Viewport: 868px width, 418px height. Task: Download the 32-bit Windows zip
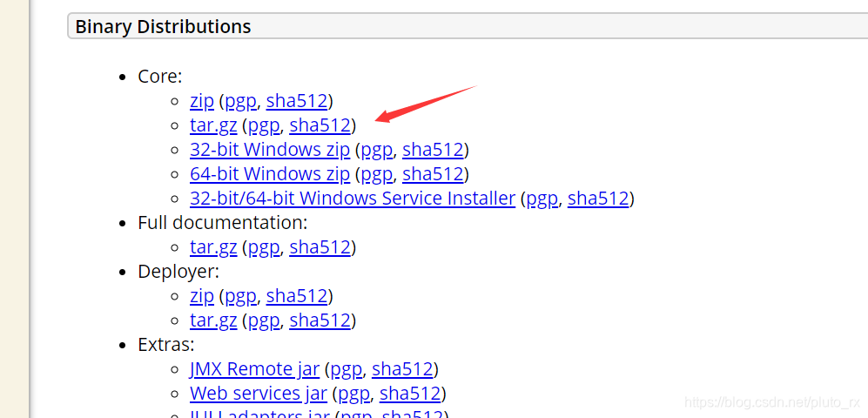tap(270, 150)
